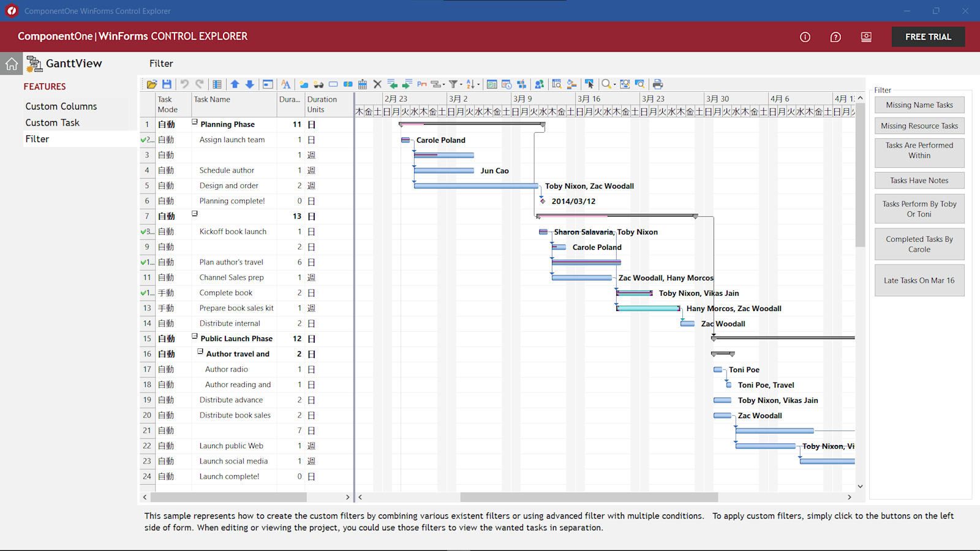Click the chart horizontal scrollbar thumb
The width and height of the screenshot is (980, 551).
tap(589, 497)
